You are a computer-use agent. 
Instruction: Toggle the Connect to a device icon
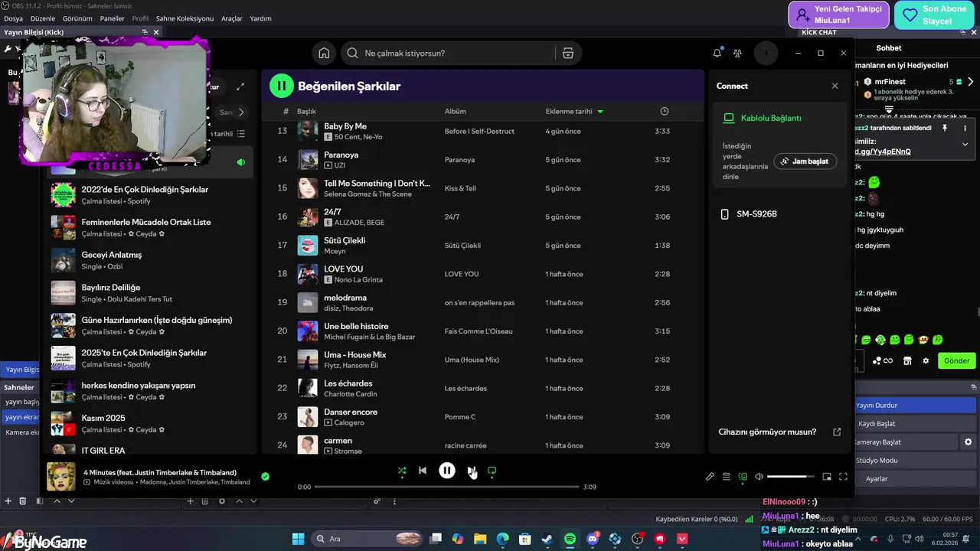(743, 477)
